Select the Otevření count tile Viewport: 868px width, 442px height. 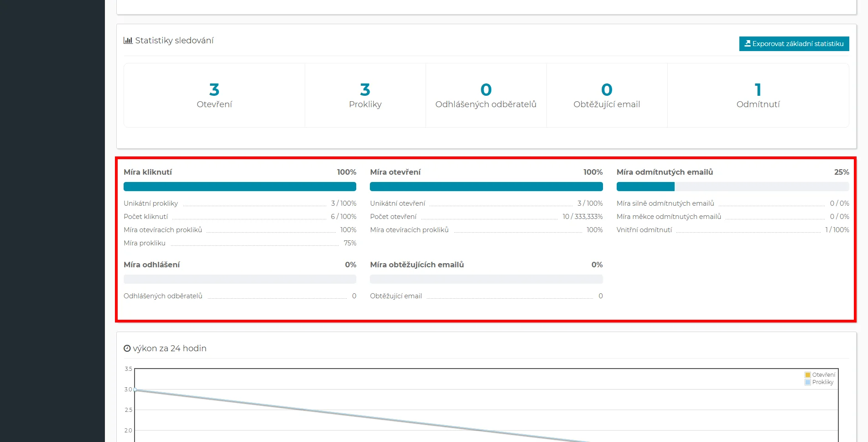tap(214, 95)
